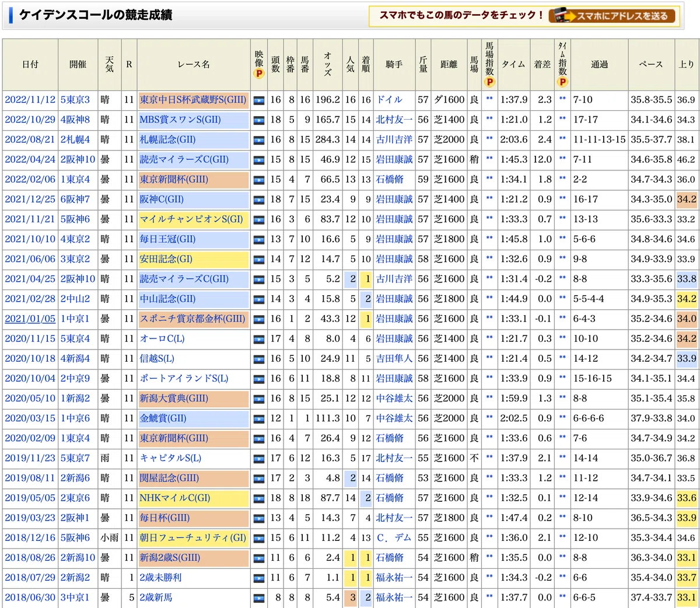Open video for 毎日王冠(GII) race
The image size is (700, 608).
259,240
